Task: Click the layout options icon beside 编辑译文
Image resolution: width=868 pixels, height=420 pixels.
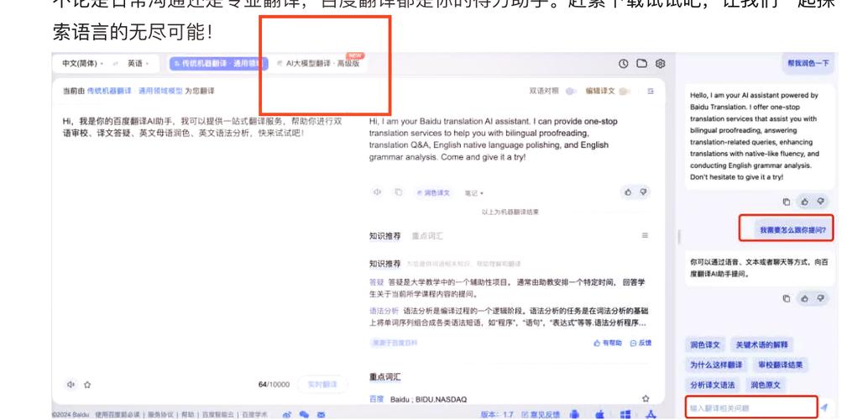Action: click(x=651, y=92)
